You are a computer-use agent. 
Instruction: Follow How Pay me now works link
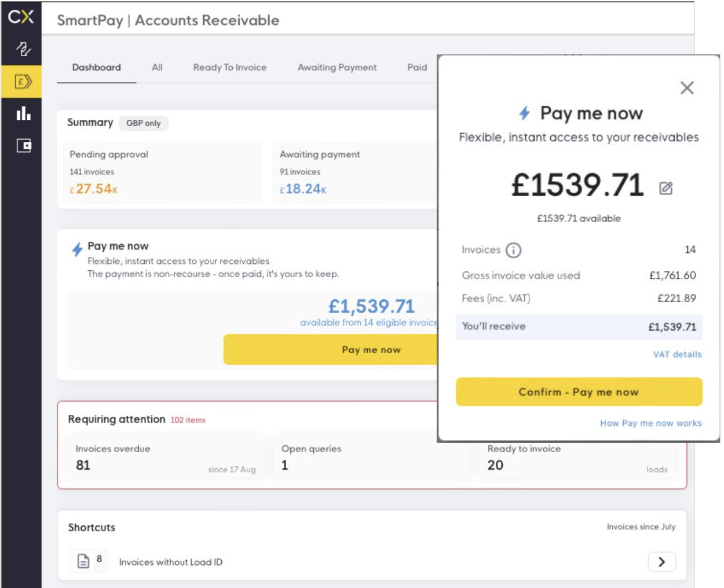650,423
